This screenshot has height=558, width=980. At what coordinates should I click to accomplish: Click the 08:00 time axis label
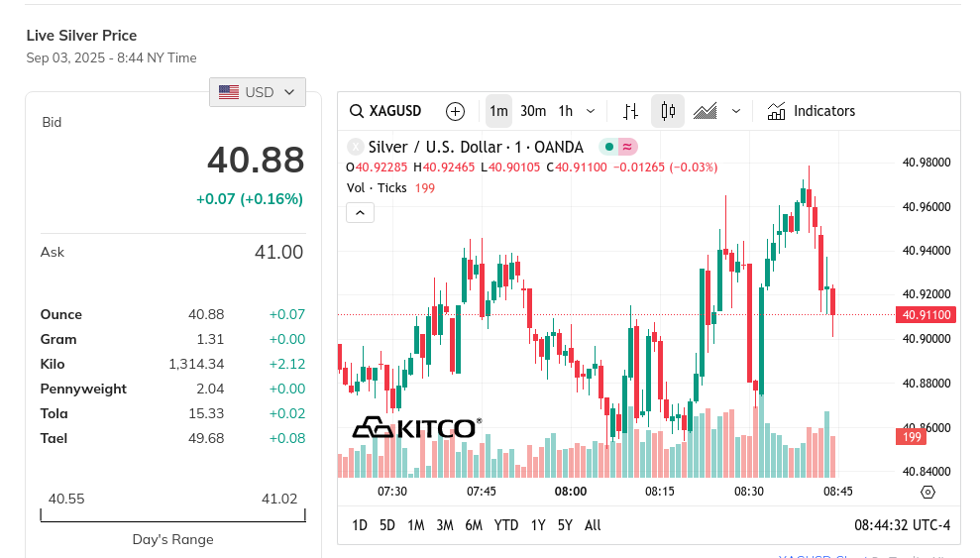571,492
